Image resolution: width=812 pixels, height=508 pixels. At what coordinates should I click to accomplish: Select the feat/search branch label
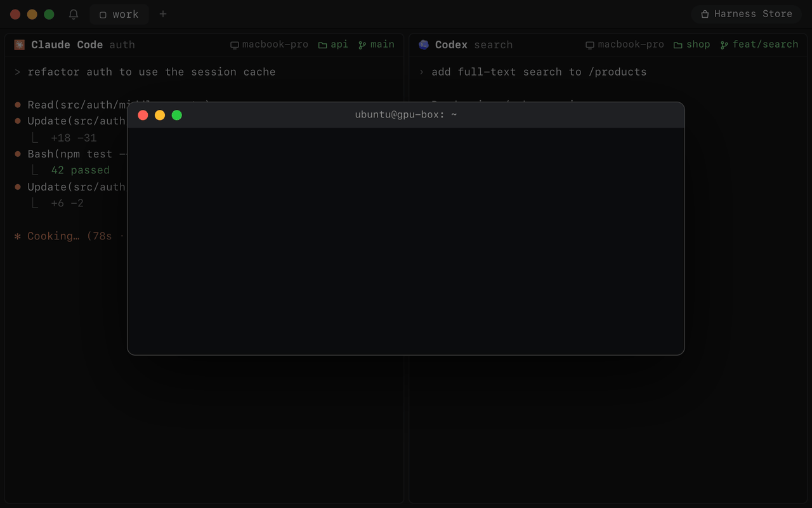[x=759, y=44]
